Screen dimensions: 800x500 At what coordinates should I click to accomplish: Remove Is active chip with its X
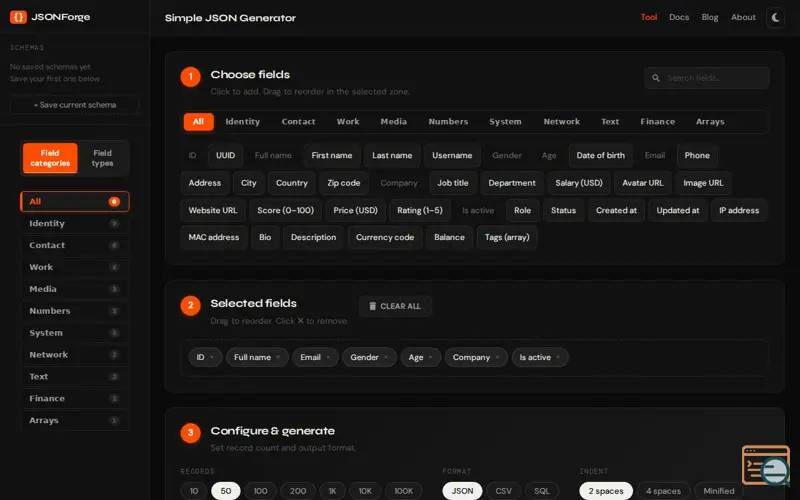point(558,358)
